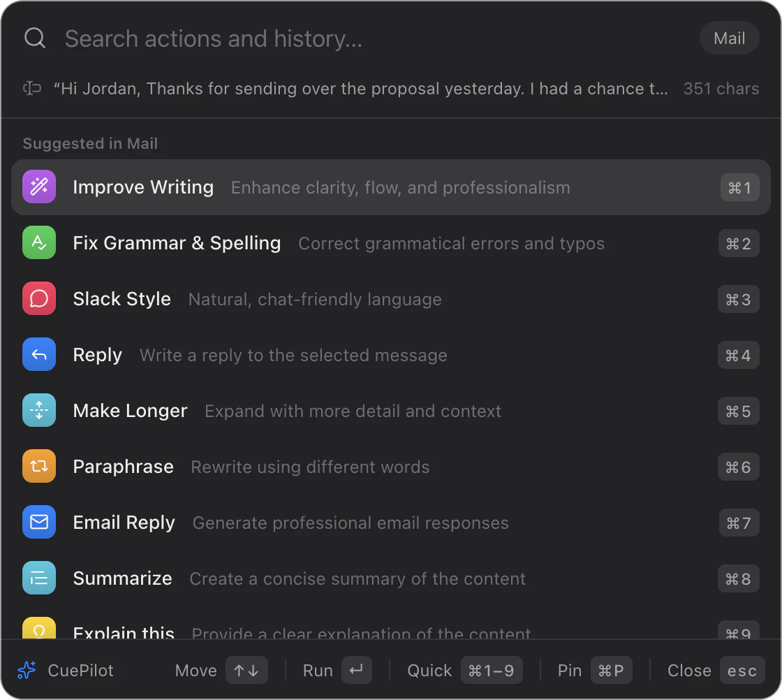Click the ⌘6 shortcut badge
The width and height of the screenshot is (782, 700).
(739, 467)
